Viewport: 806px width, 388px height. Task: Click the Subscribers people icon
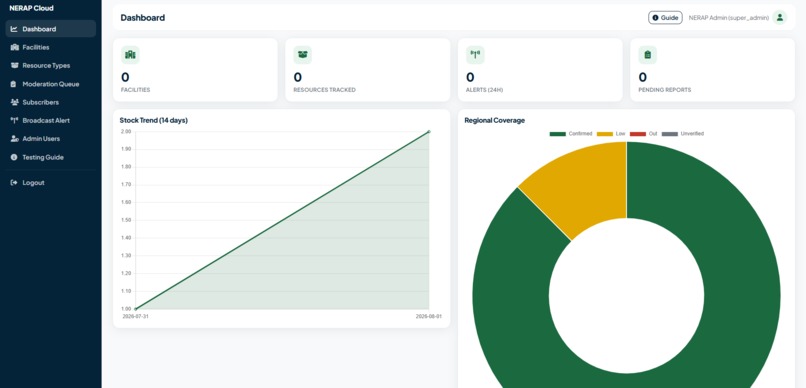coord(14,102)
